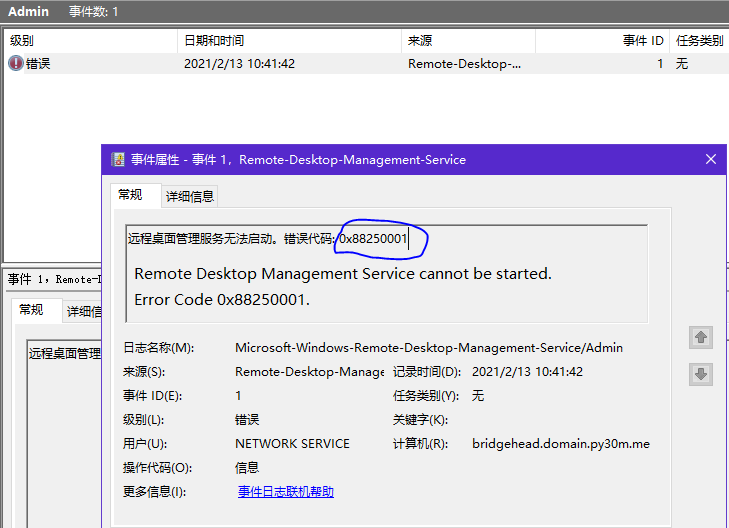Click source cell Remote-Desktop-... in list
Viewport: 729px width, 528px height.
pyautogui.click(x=464, y=64)
